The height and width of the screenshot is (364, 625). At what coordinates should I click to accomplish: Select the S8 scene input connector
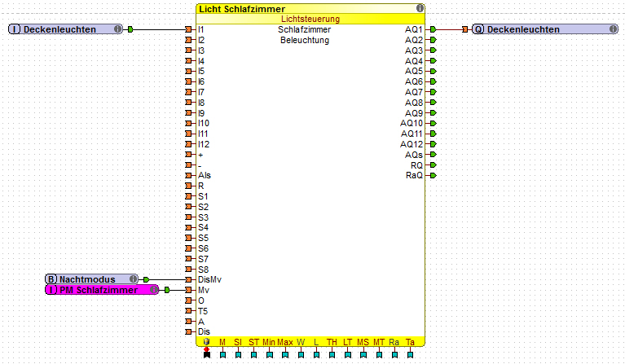tap(188, 270)
